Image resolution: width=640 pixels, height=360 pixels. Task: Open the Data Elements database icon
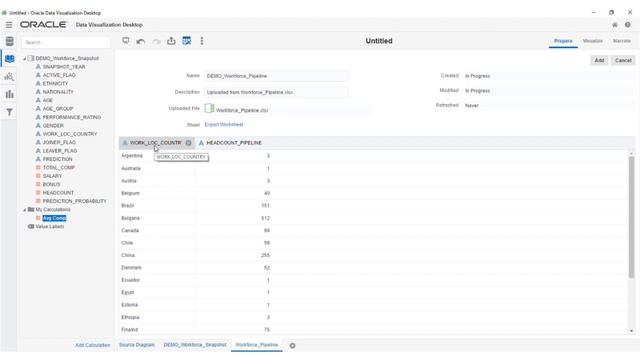(9, 41)
